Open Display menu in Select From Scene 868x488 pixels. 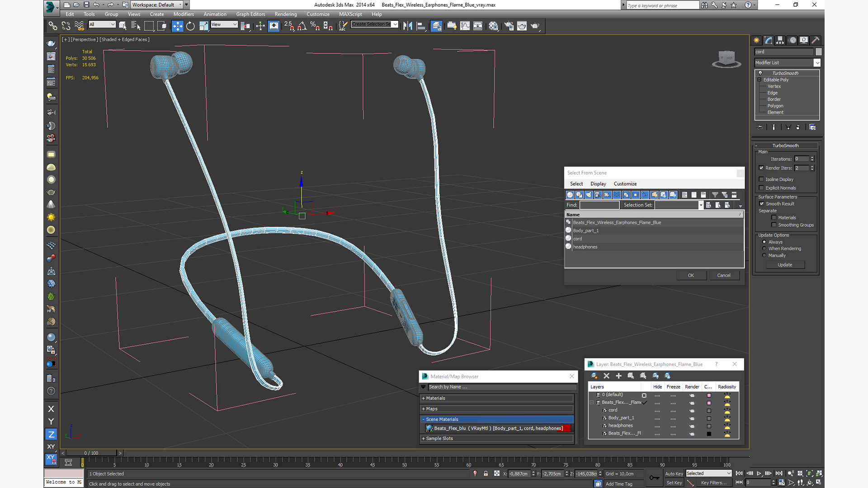598,184
